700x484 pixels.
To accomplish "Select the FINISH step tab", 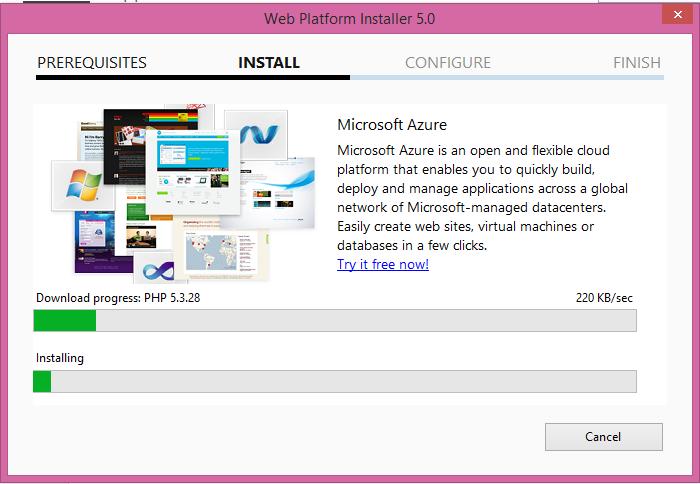I will tap(637, 63).
